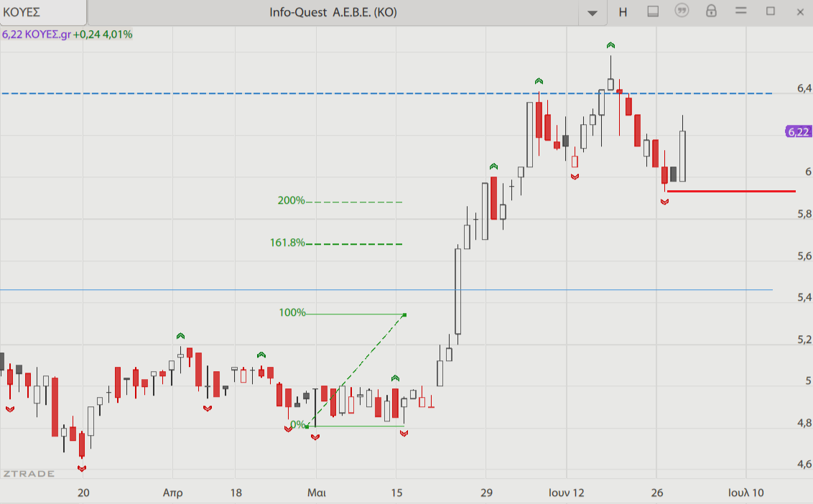Click the 100% Fibonacci level label
The image size is (813, 504).
coord(292,313)
